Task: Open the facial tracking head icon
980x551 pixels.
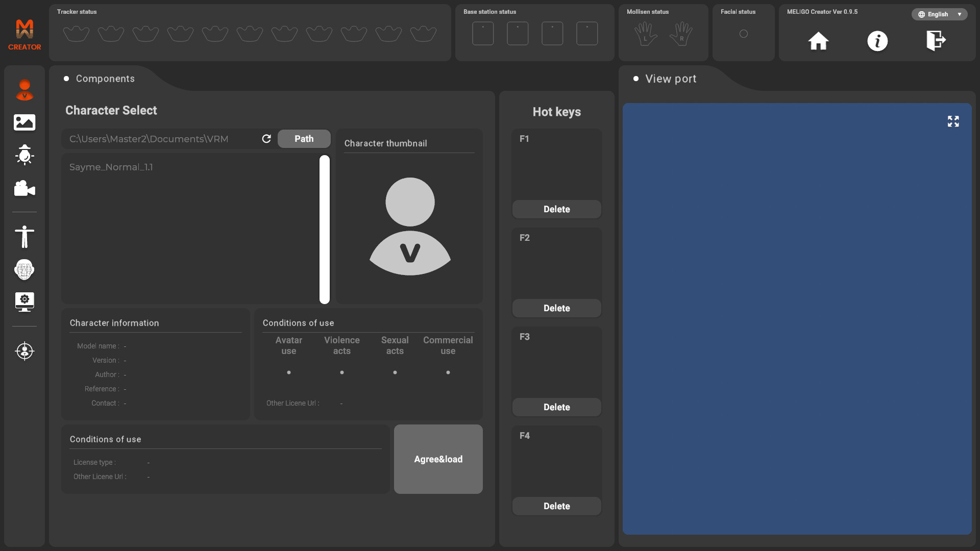Action: tap(24, 269)
